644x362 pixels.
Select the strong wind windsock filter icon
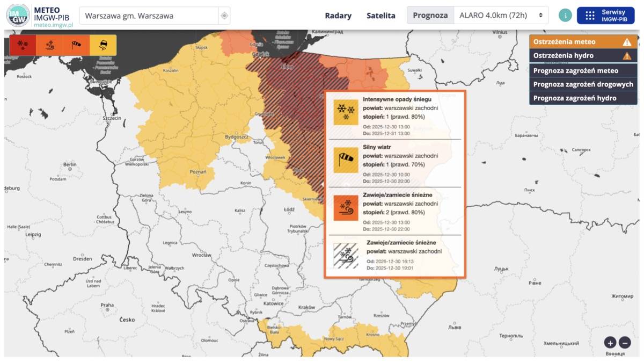(76, 45)
